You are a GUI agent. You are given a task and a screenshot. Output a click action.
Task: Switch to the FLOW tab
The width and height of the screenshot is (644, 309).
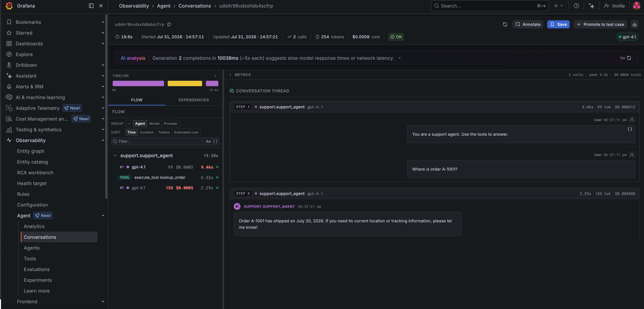pyautogui.click(x=137, y=100)
